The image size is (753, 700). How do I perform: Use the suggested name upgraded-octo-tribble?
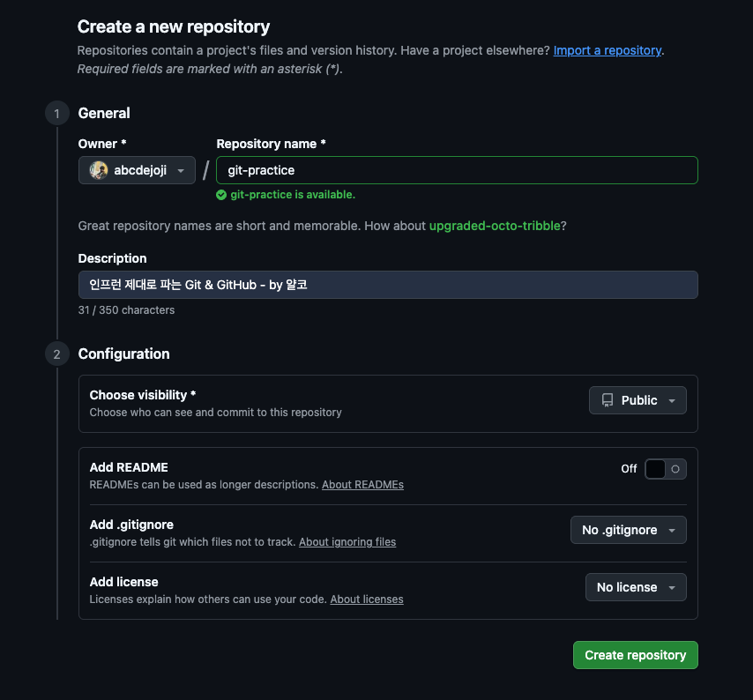[x=494, y=226]
